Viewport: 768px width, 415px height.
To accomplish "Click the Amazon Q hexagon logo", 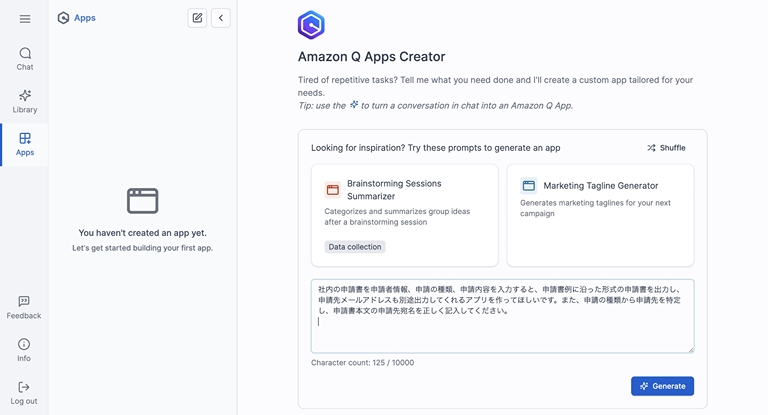I will tap(311, 25).
